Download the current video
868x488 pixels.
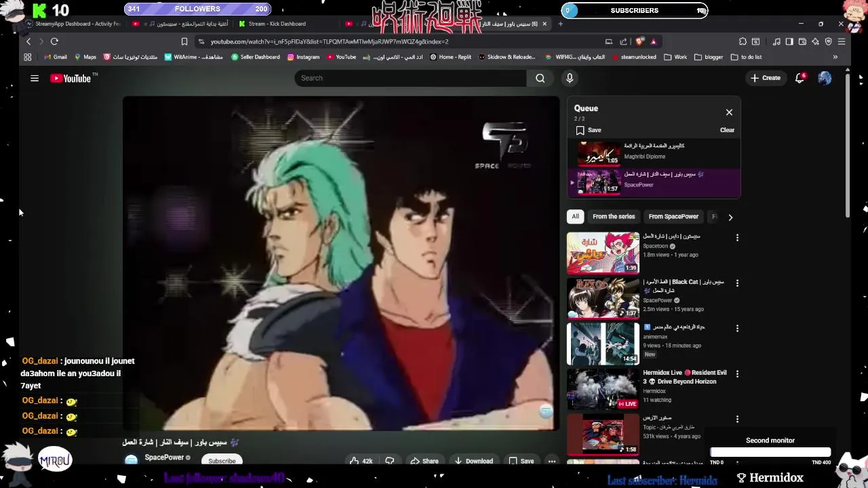tap(473, 461)
